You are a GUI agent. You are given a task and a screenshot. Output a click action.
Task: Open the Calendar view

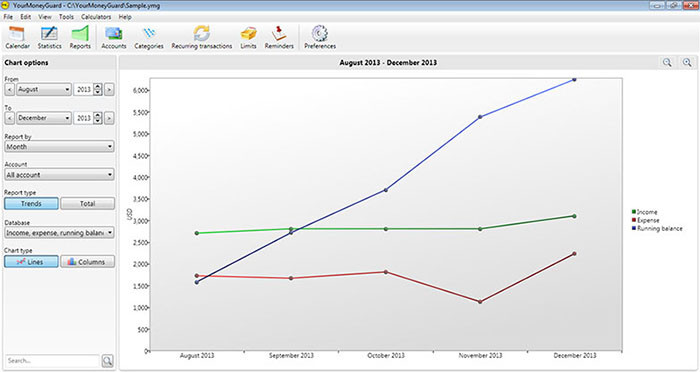pos(17,38)
